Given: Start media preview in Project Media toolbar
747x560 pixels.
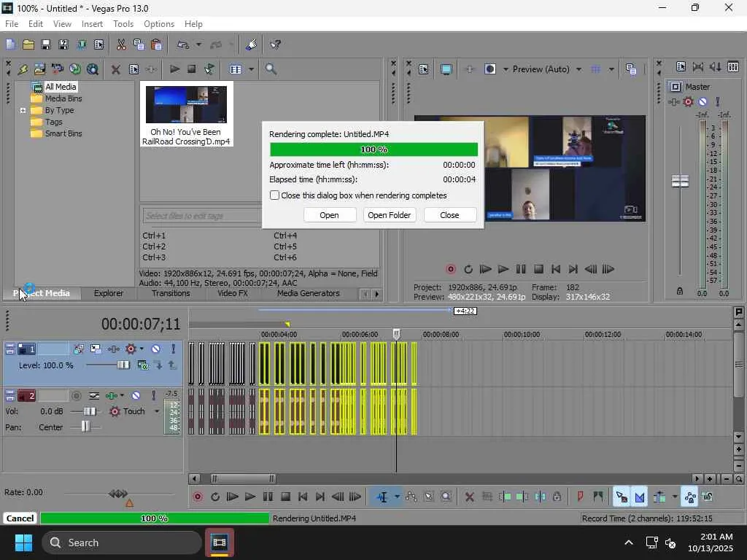Looking at the screenshot, I should [174, 69].
